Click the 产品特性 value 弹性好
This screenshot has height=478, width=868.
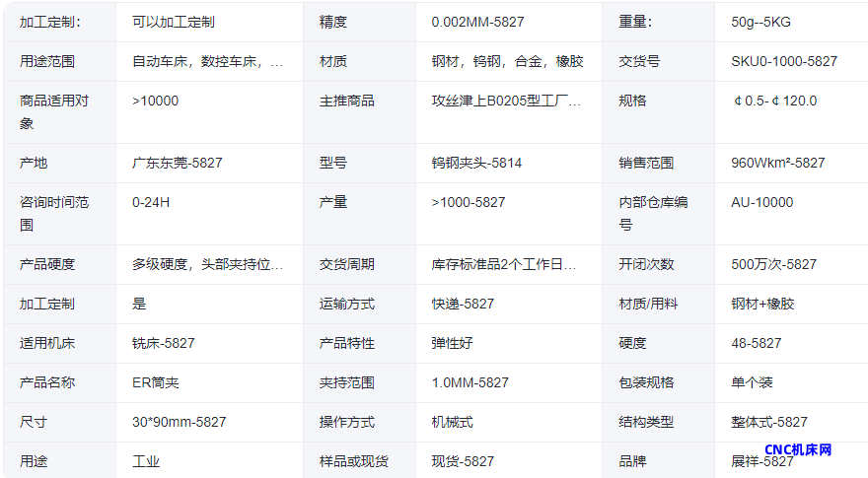(452, 343)
